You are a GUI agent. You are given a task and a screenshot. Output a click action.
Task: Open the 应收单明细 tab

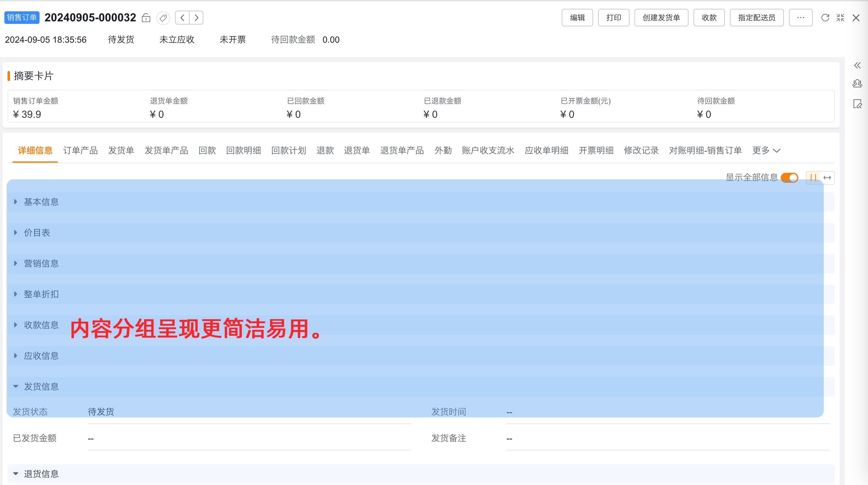[546, 150]
